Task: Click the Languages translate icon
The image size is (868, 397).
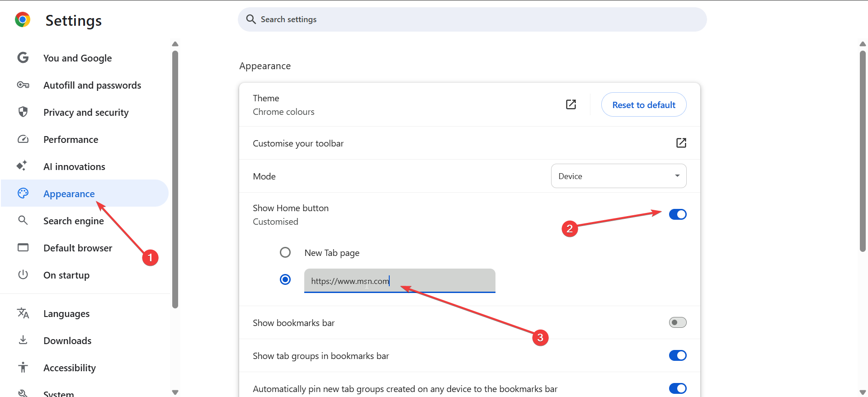Action: click(x=23, y=313)
